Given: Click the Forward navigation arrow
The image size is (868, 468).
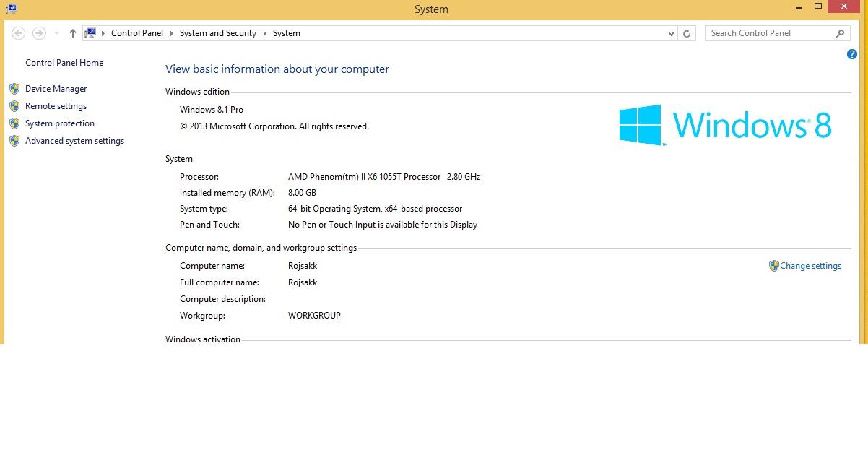Looking at the screenshot, I should coord(40,33).
